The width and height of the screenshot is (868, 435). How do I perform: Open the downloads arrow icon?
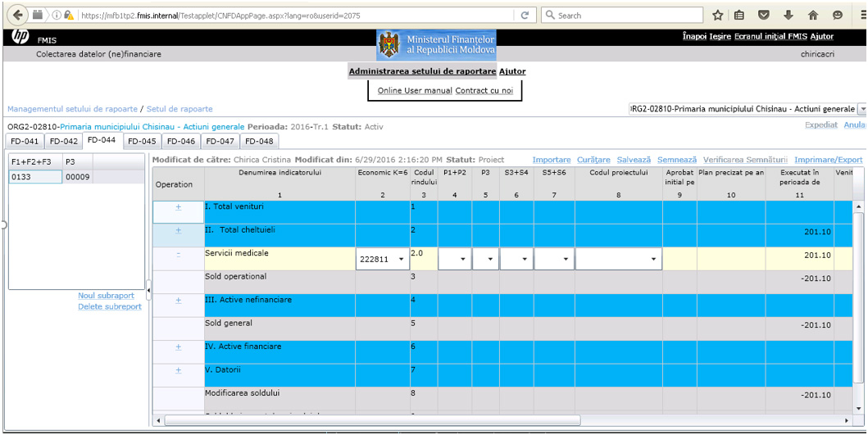click(788, 16)
